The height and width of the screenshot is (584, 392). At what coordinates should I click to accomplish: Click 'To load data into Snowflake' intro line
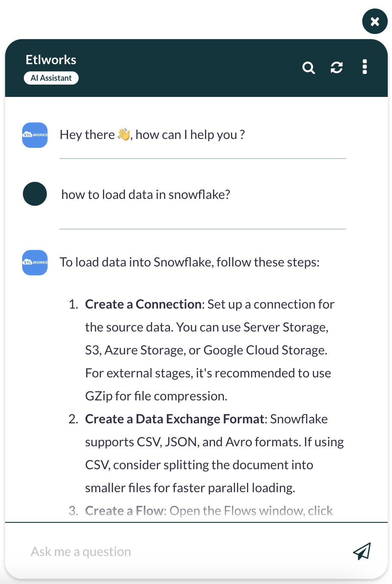190,262
